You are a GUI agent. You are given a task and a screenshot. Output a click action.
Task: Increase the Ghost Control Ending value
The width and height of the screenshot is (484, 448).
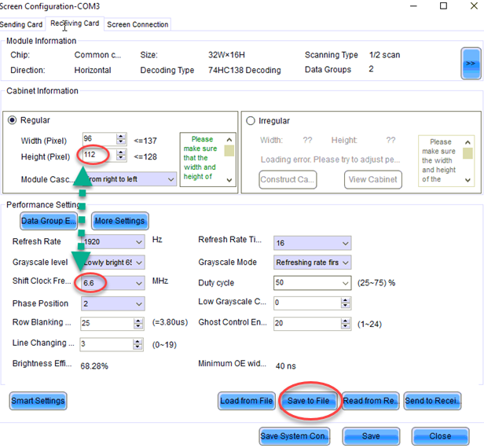pos(346,321)
